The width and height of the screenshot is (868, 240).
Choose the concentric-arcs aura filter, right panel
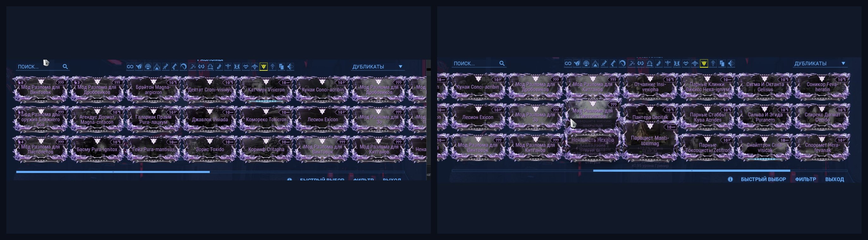(x=586, y=63)
